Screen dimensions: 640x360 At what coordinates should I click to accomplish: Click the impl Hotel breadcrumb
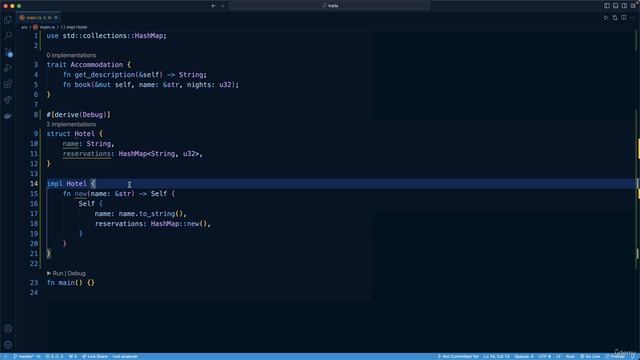click(74, 27)
